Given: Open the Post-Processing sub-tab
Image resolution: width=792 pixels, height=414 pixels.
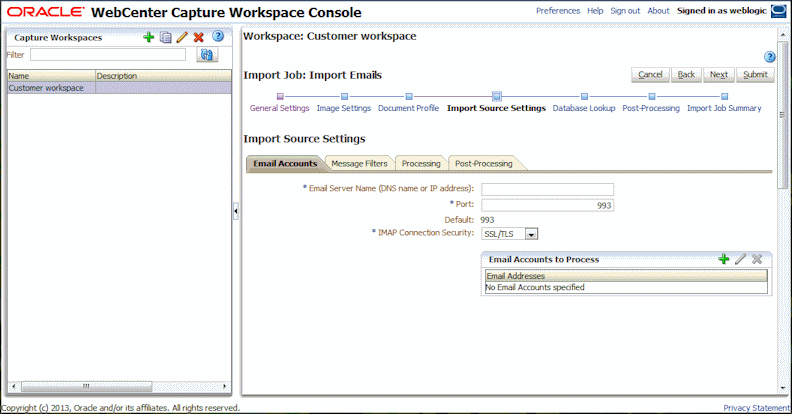Looking at the screenshot, I should click(x=484, y=163).
